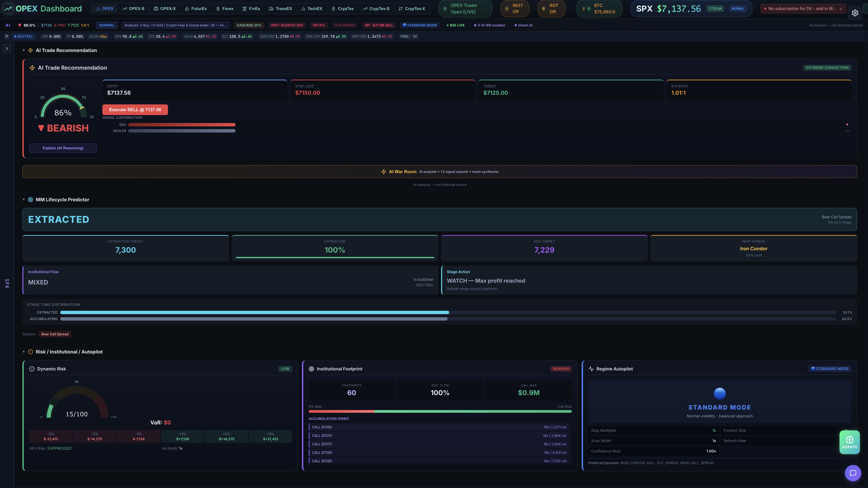868x488 pixels.
Task: Collapse the Risk / Institutional / Autopilot section
Action: (x=24, y=352)
